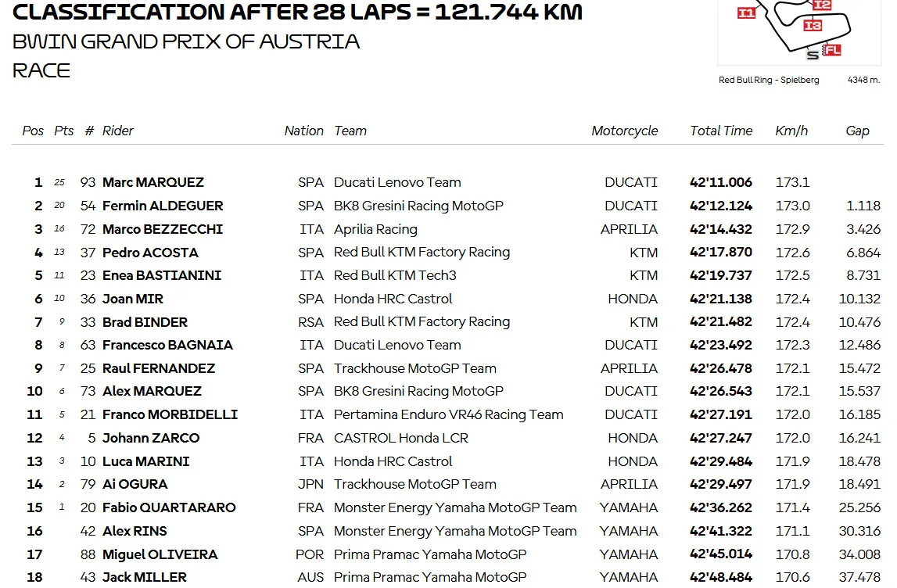Click Pertamina Enduro VR46 Racing Team
This screenshot has height=588, width=897.
[x=449, y=414]
